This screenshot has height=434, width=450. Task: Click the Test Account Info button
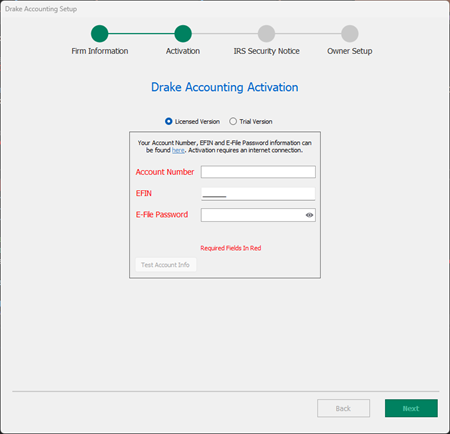coord(166,265)
